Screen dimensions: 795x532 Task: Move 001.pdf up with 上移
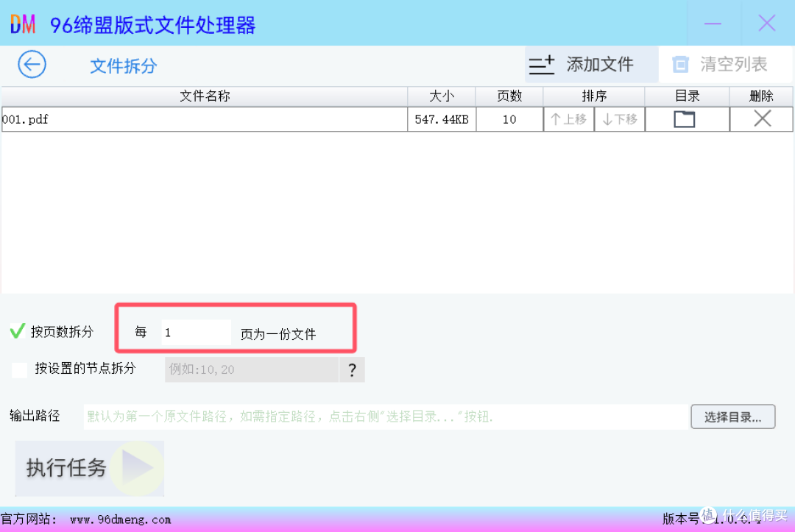coord(568,120)
